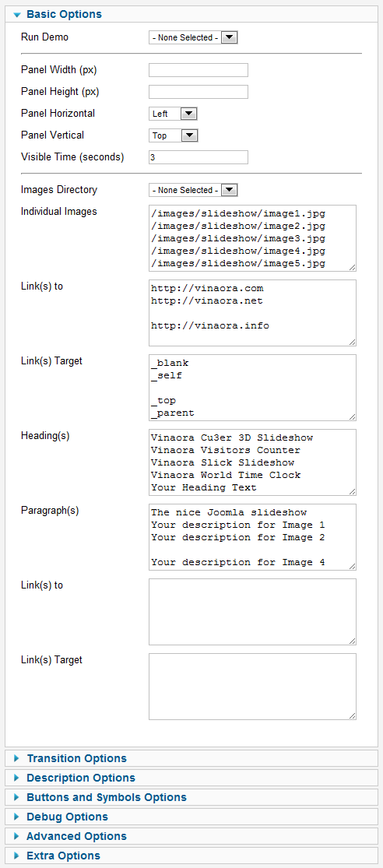
Task: Open the Run Demo dropdown
Action: (x=193, y=37)
